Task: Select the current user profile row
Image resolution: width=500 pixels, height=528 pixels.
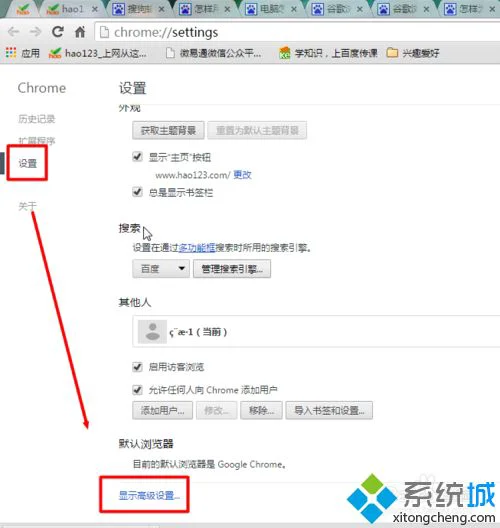Action: [316, 331]
